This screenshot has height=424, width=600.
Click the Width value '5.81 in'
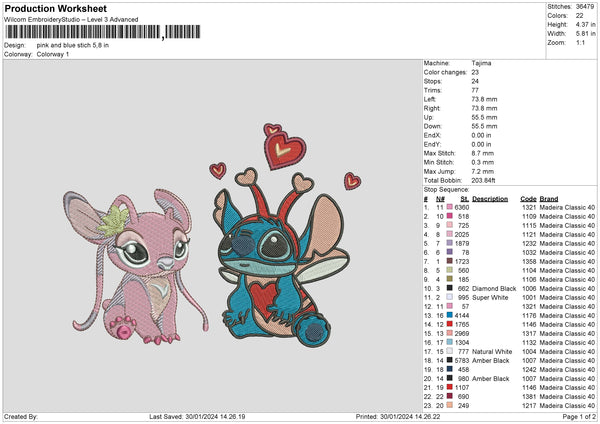point(585,34)
